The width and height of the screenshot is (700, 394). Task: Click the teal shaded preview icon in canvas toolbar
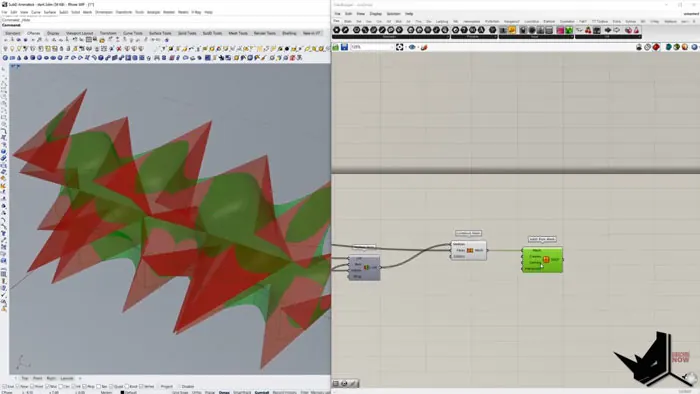(669, 47)
